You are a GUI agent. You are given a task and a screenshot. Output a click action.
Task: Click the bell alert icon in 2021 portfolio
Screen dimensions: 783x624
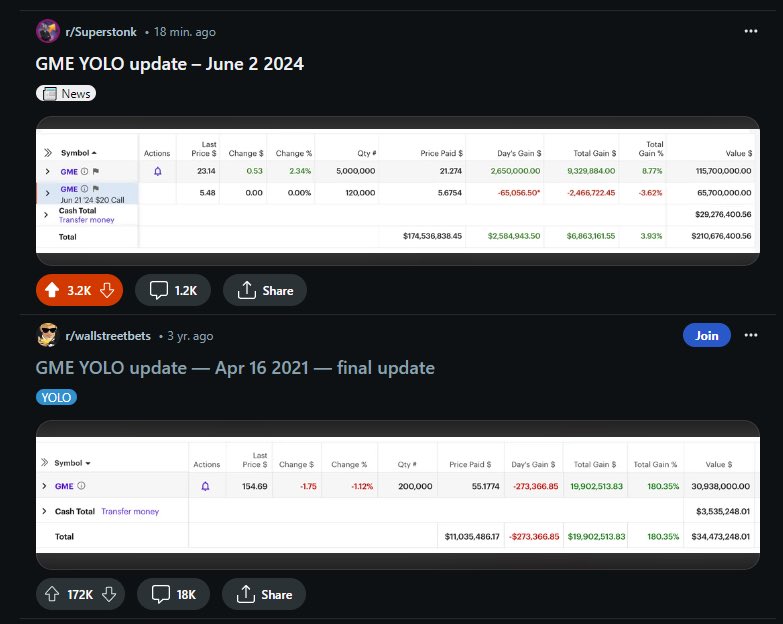click(205, 486)
